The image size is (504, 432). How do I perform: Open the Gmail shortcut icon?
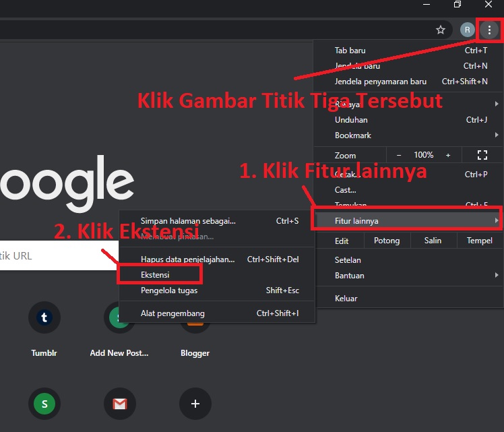coord(120,404)
